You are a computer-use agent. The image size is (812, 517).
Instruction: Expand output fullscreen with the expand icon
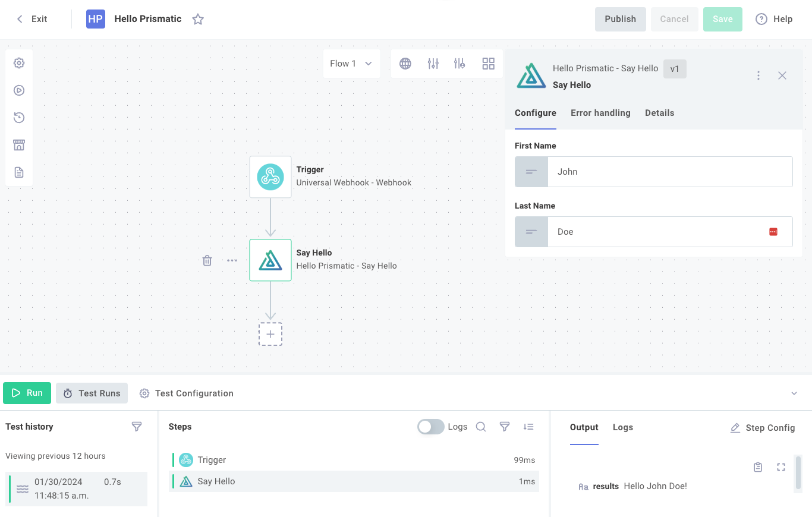781,467
